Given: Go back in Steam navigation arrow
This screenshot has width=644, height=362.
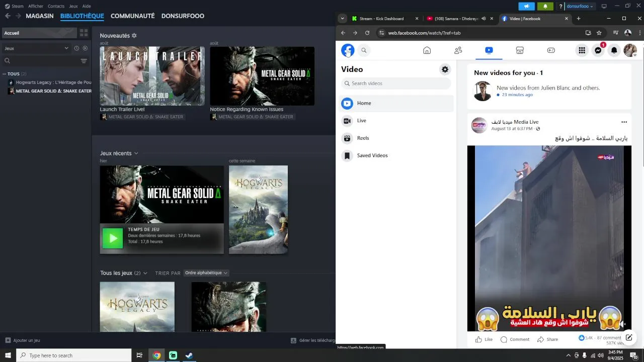Looking at the screenshot, I should click(8, 16).
